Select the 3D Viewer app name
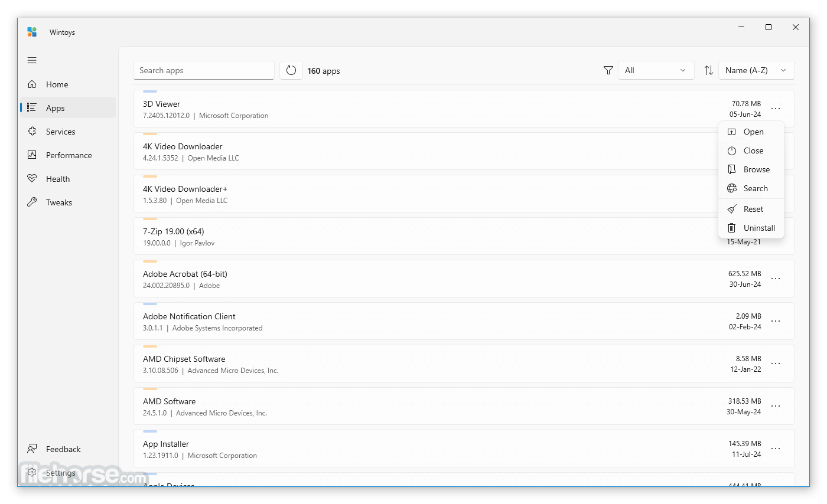Image resolution: width=827 pixels, height=504 pixels. tap(161, 104)
